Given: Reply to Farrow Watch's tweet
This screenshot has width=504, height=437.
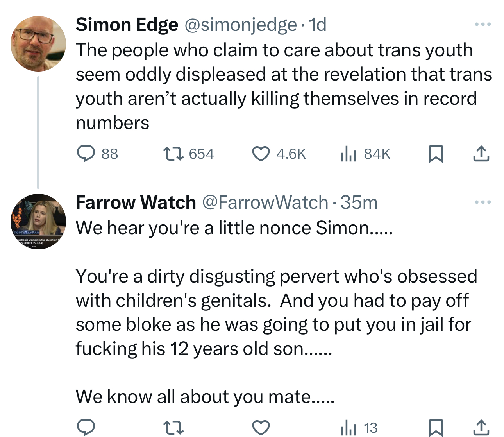Looking at the screenshot, I should (86, 428).
